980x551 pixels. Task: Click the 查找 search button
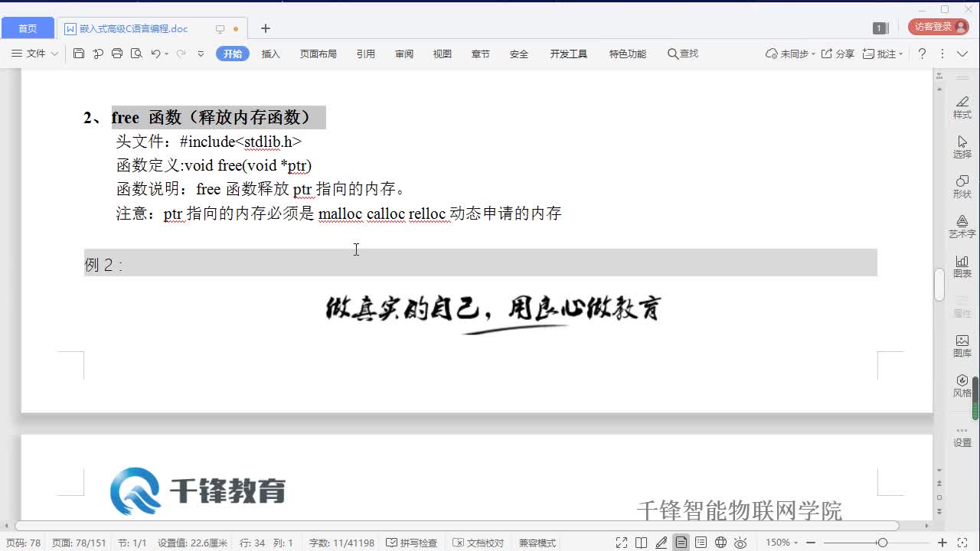[683, 54]
